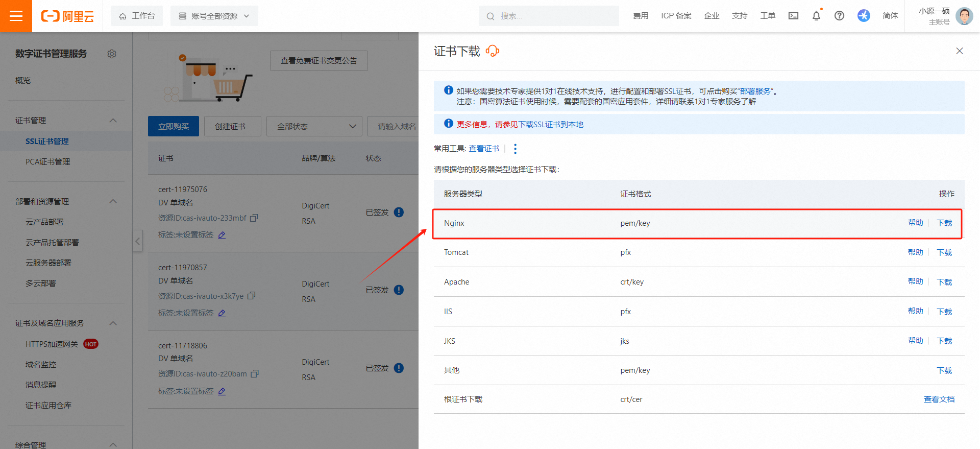Collapse the 证书管理 section
This screenshot has height=449, width=980.
pyautogui.click(x=113, y=120)
